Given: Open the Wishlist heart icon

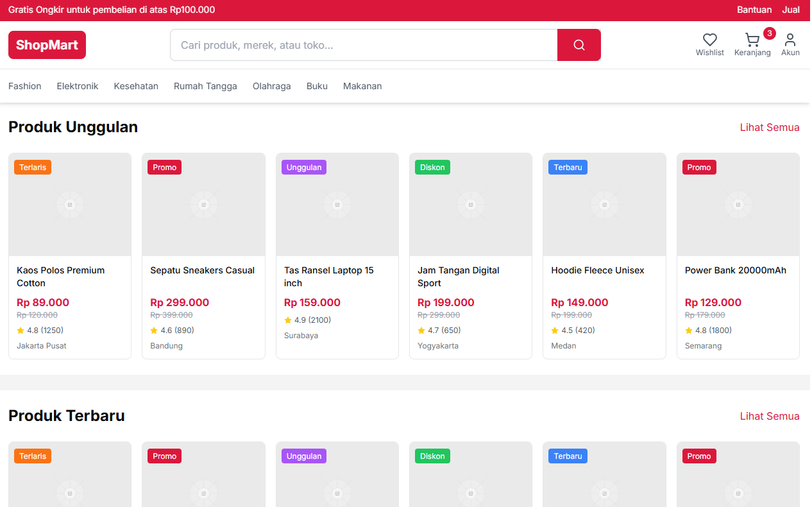Looking at the screenshot, I should click(x=709, y=40).
